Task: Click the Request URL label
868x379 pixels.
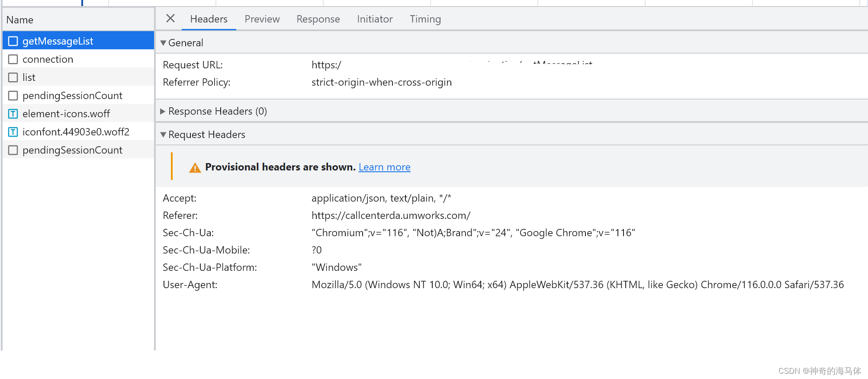Action: tap(193, 65)
